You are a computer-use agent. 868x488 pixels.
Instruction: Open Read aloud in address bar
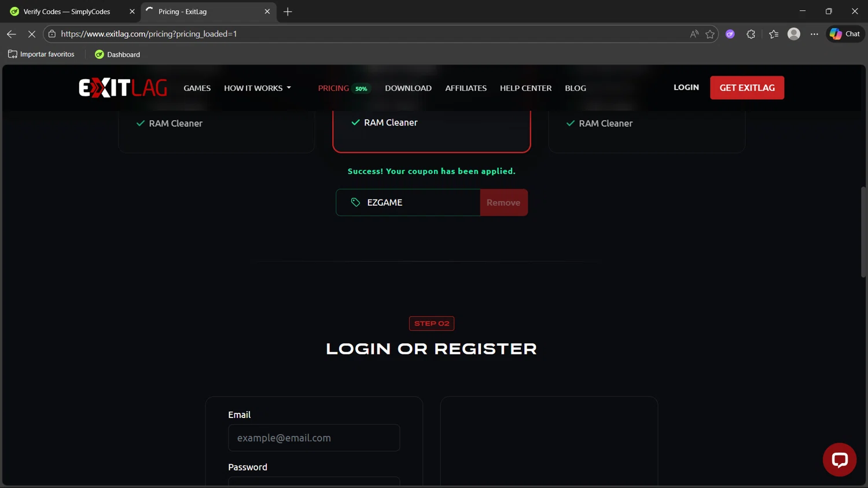[694, 34]
